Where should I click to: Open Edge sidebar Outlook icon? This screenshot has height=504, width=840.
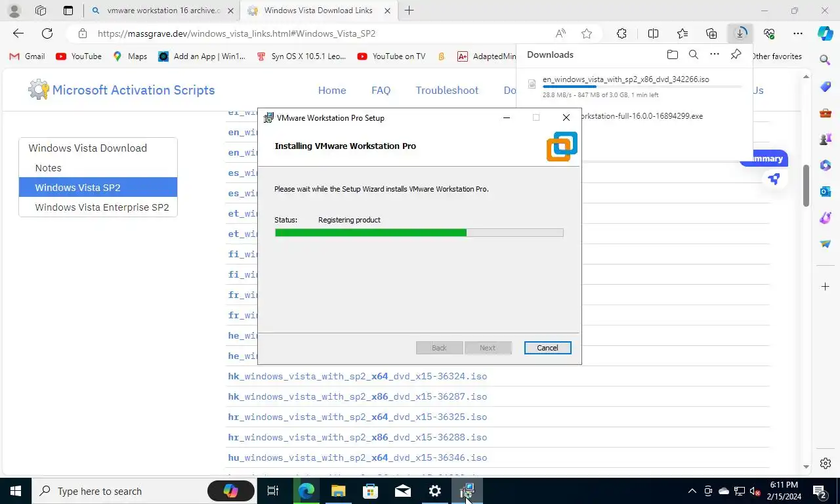pyautogui.click(x=826, y=192)
